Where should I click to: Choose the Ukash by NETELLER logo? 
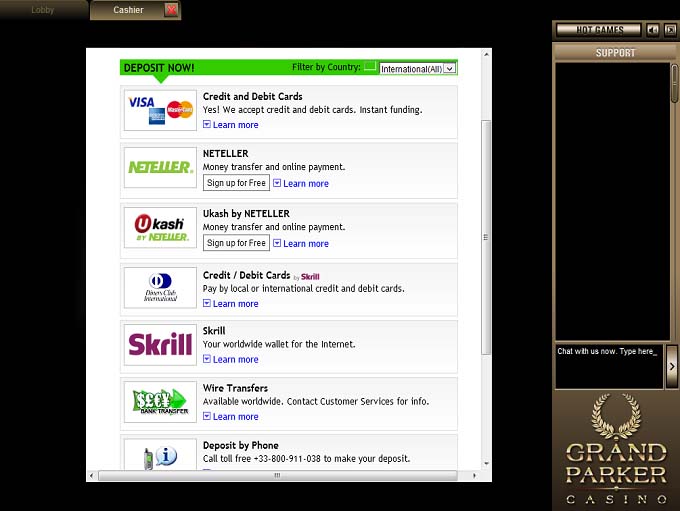[x=160, y=228]
